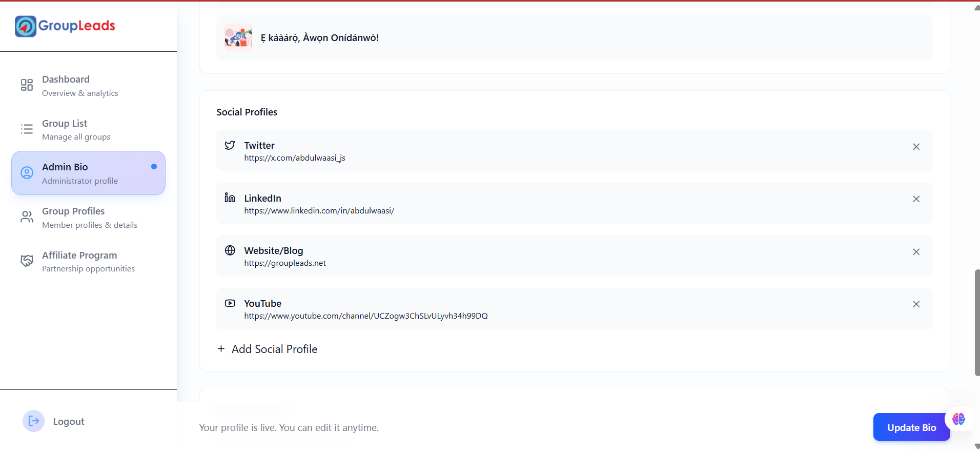The width and height of the screenshot is (980, 451).
Task: Click the Affiliate Program handshake icon
Action: coord(27,261)
